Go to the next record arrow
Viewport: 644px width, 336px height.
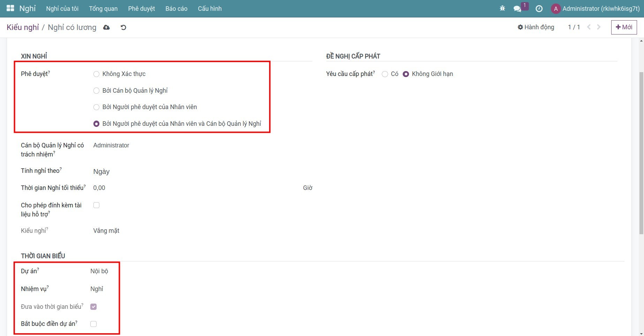click(x=599, y=27)
